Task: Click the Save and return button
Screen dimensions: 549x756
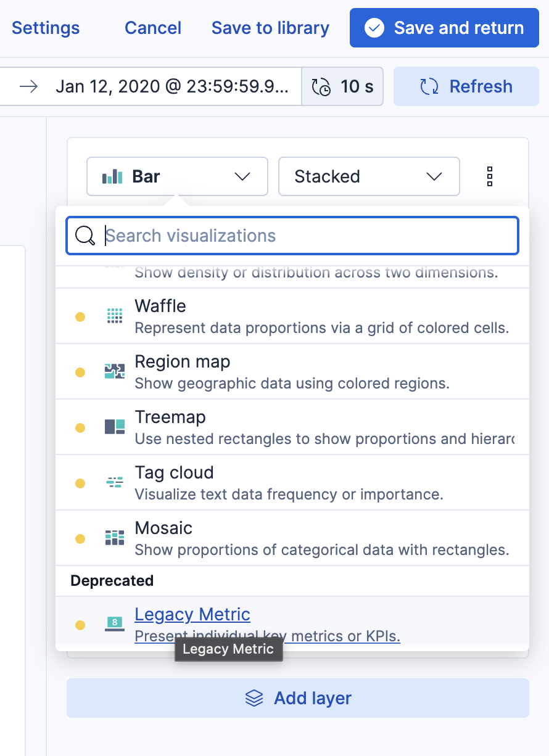Action: pos(444,28)
